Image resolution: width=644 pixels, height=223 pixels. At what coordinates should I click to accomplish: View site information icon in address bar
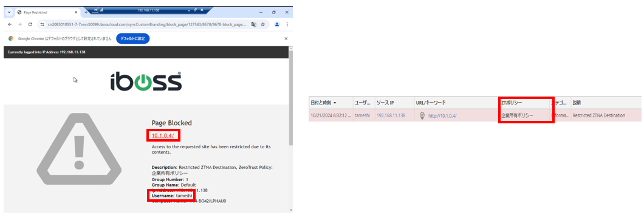43,24
